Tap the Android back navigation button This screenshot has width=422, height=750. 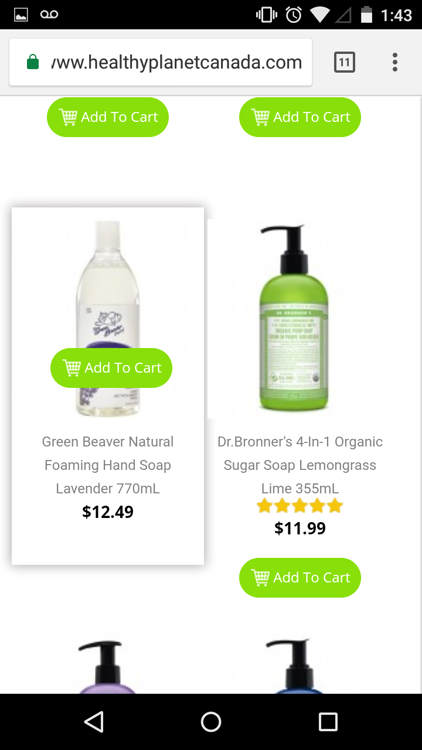(x=94, y=721)
